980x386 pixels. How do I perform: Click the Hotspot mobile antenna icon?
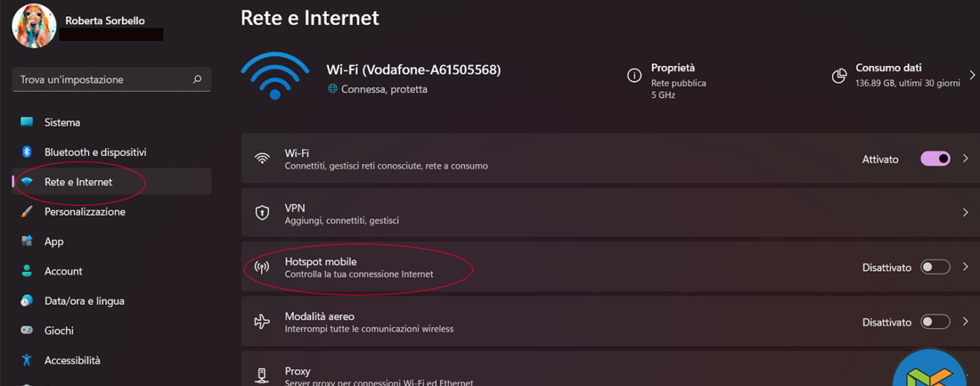262,267
